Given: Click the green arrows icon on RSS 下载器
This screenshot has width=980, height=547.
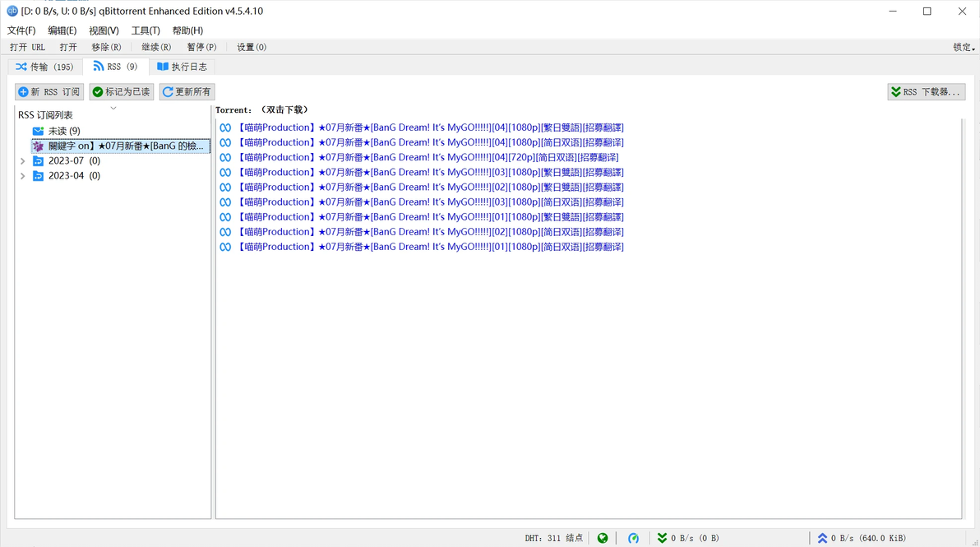Looking at the screenshot, I should [x=896, y=92].
